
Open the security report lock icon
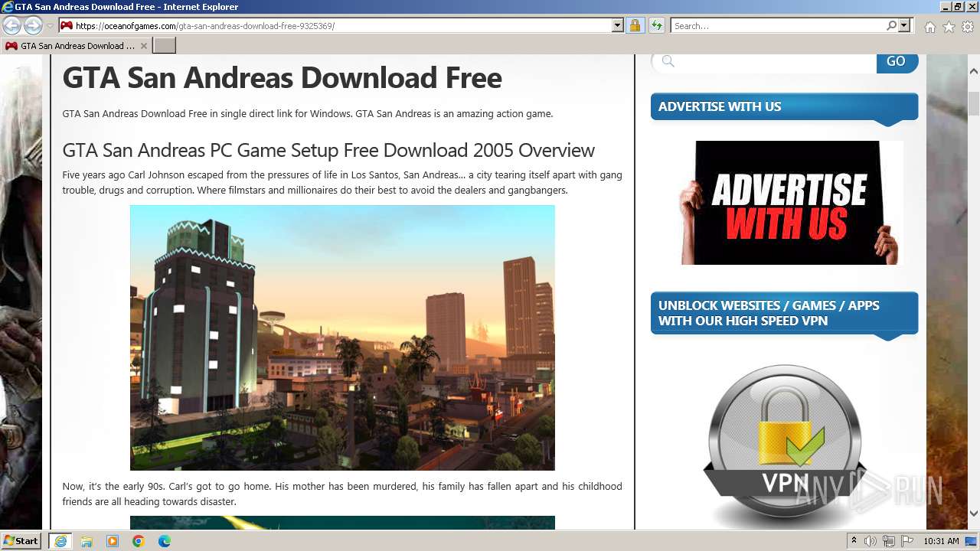click(x=635, y=25)
